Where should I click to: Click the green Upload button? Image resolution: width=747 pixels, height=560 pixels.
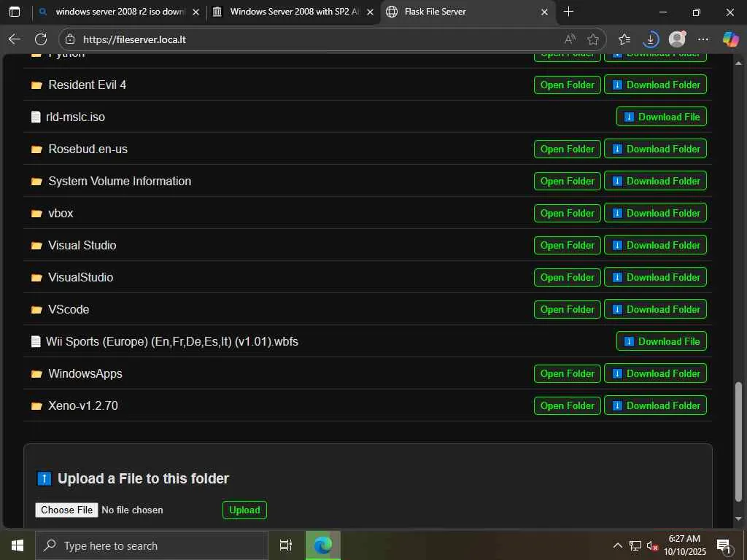coord(244,510)
